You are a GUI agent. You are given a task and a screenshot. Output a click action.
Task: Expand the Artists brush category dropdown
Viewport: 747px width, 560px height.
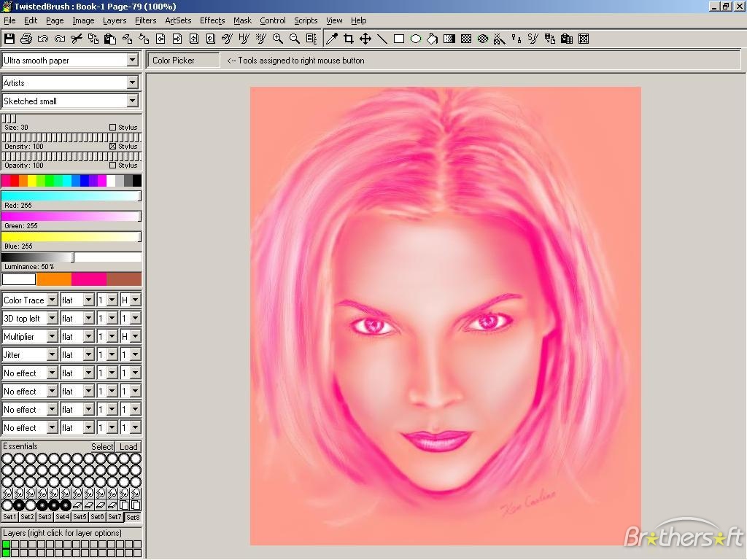(x=133, y=82)
